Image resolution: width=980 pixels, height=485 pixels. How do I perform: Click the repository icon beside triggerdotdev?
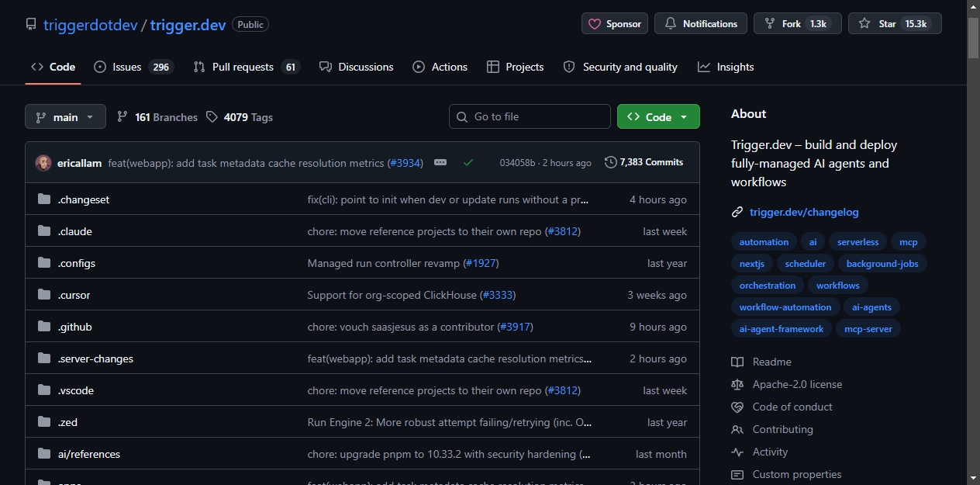(31, 24)
